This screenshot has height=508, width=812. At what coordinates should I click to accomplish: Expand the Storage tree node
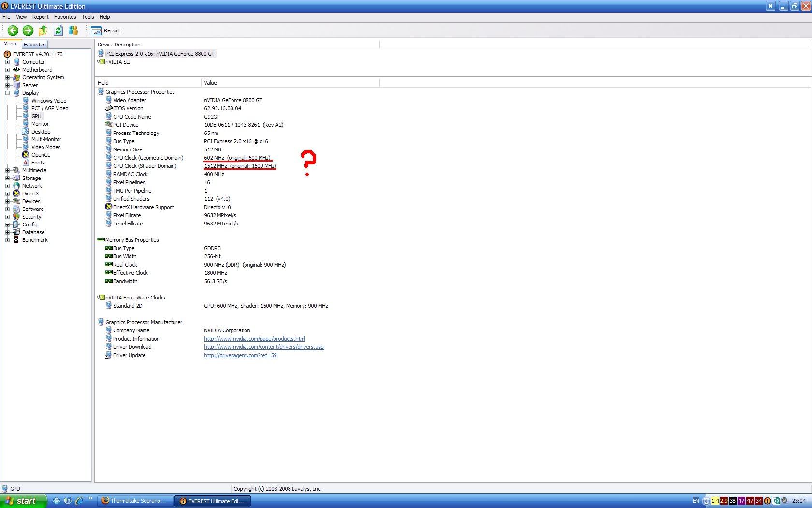[7, 178]
